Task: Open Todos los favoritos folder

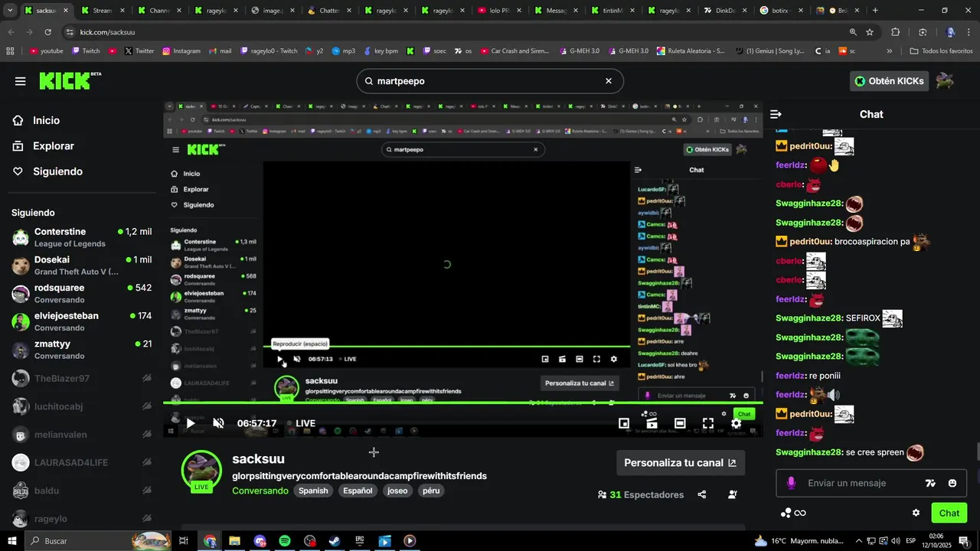Action: [941, 51]
